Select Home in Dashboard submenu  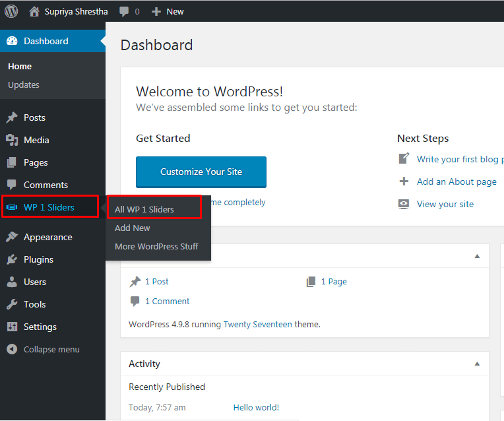[20, 66]
